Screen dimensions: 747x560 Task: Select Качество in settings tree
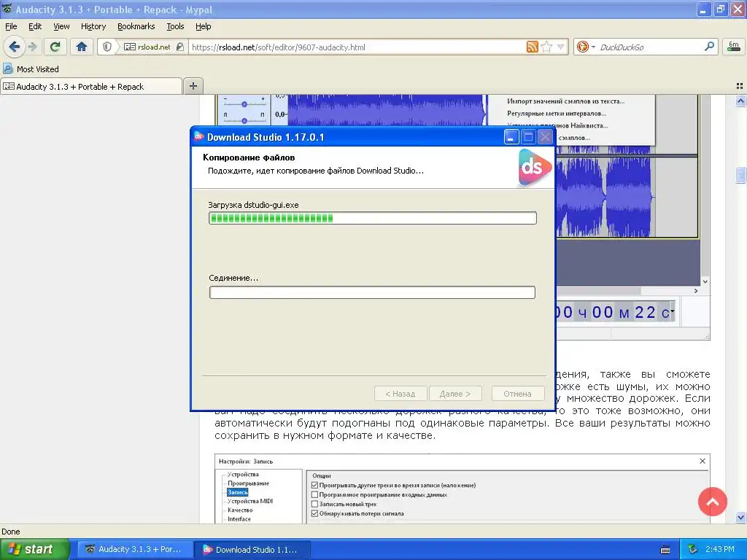point(240,510)
